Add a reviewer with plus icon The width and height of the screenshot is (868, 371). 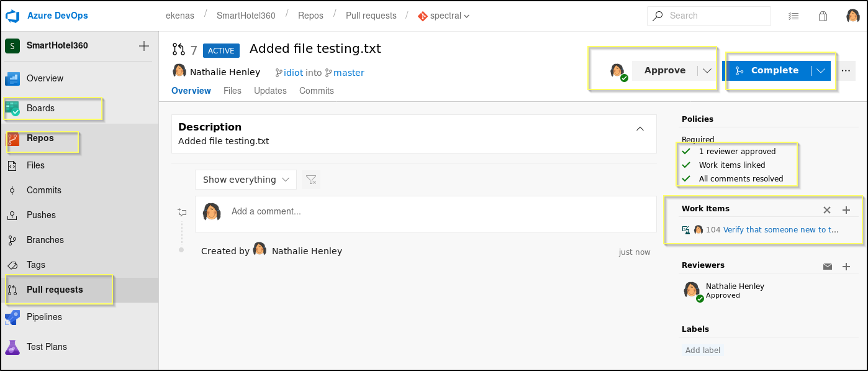tap(846, 267)
